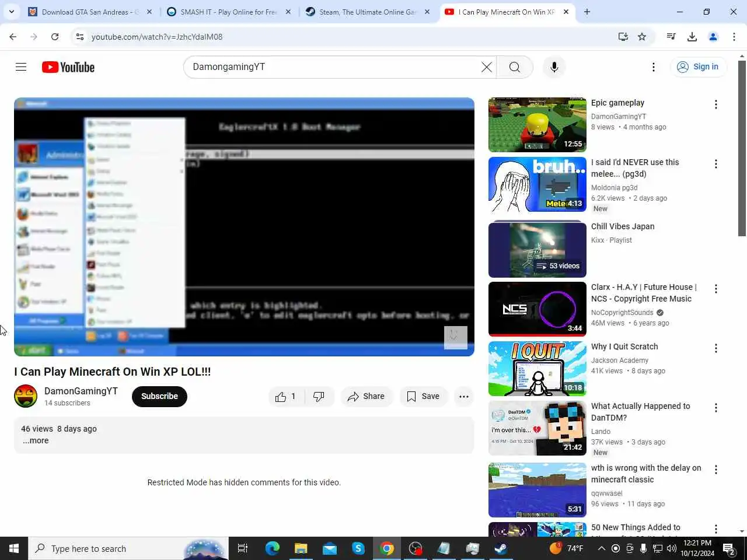Click the 46 views 8 days ago text
The width and height of the screenshot is (747, 560).
pyautogui.click(x=59, y=429)
